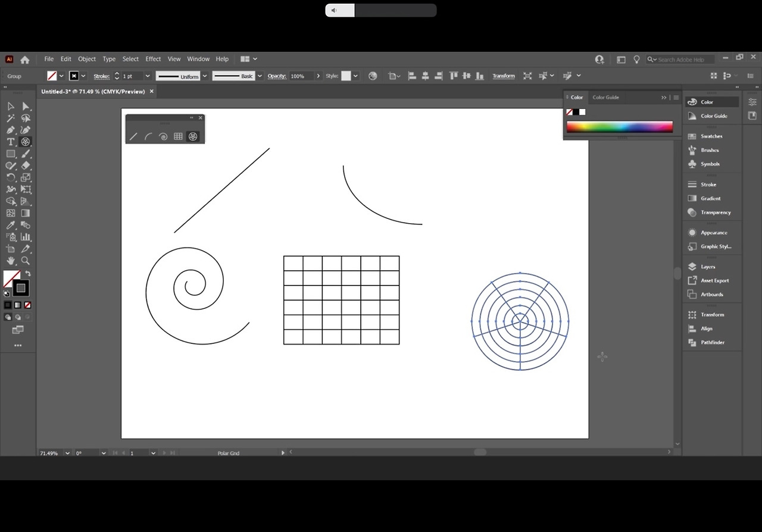Viewport: 762px width, 532px height.
Task: Select the Hand tool
Action: click(x=11, y=261)
